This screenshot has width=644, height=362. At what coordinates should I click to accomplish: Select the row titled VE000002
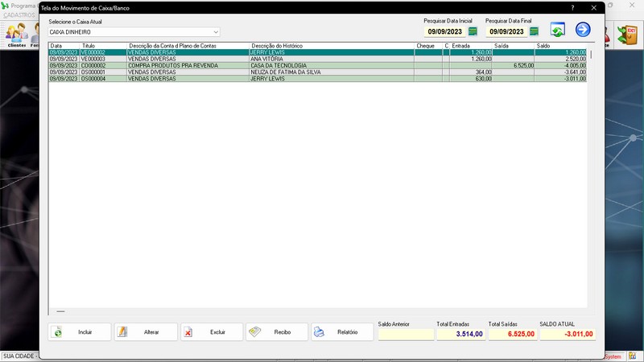coord(317,52)
